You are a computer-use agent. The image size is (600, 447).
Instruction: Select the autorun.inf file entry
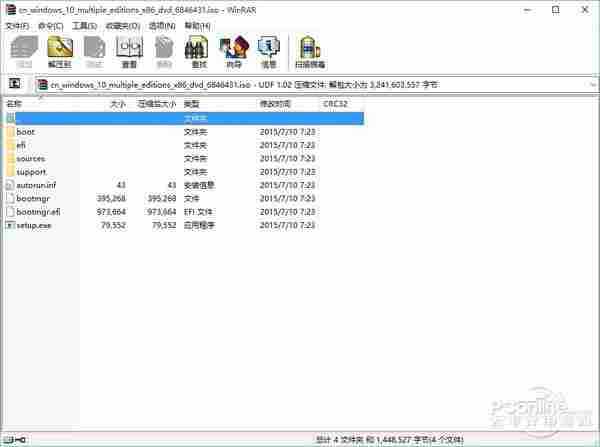coord(36,185)
